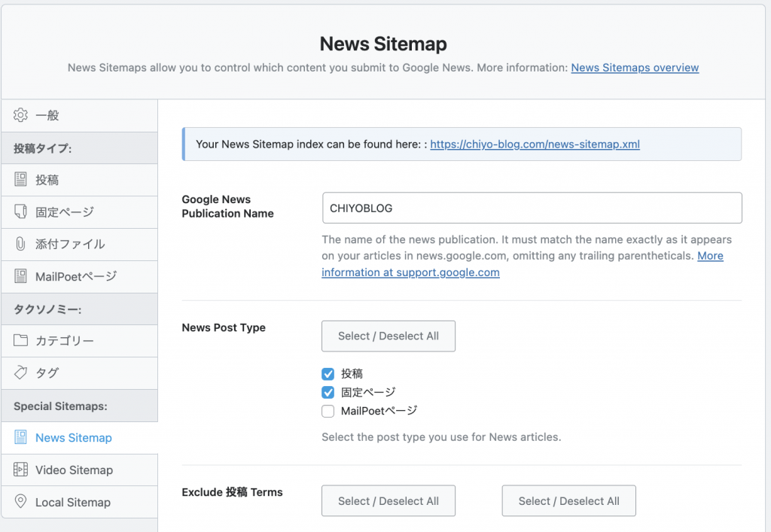The width and height of the screenshot is (771, 532).
Task: Open the カテゴリー taxonomy tab
Action: tap(80, 341)
